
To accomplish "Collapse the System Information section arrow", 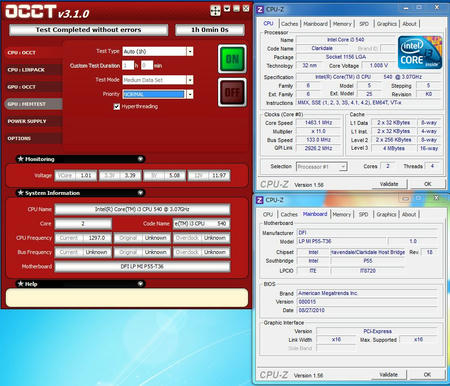I will 140,193.
